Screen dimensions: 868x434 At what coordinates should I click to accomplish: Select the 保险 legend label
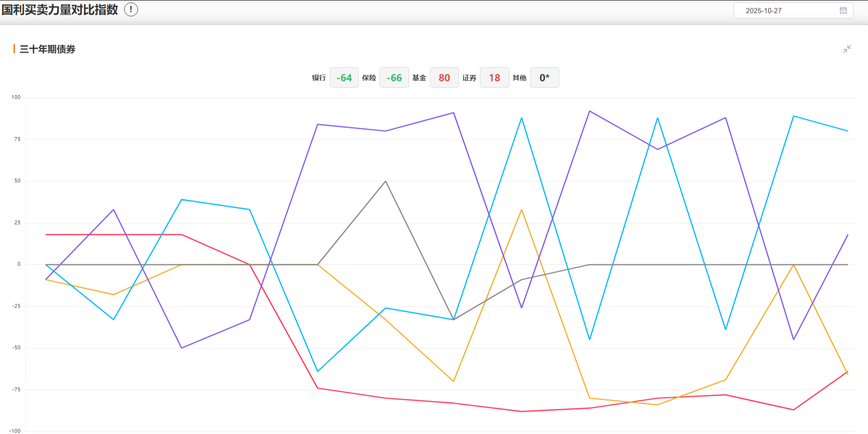click(x=369, y=78)
